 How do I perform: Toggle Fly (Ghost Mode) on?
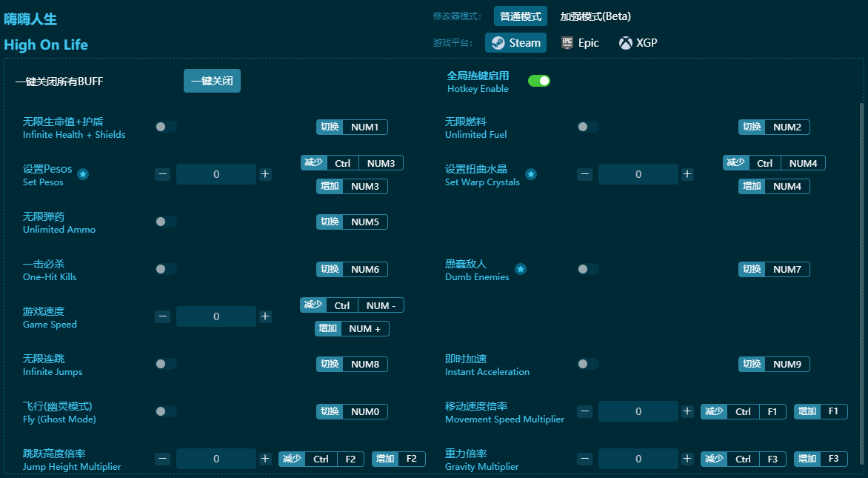[165, 411]
